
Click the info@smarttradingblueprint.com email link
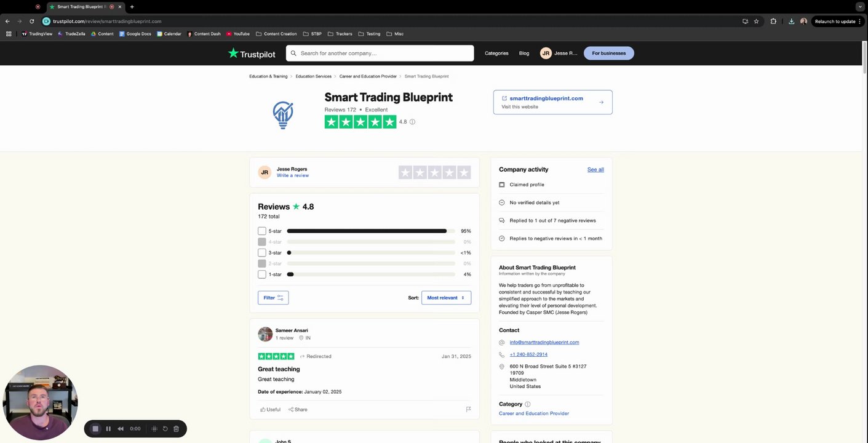click(x=544, y=342)
